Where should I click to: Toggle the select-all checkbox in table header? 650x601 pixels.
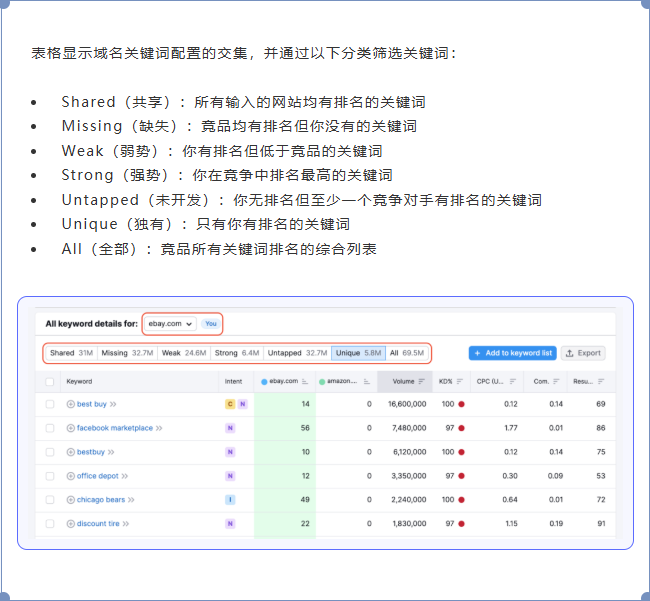point(50,381)
